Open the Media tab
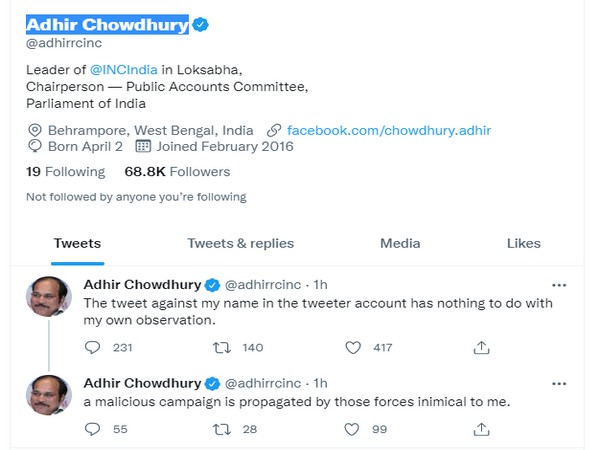Image resolution: width=600 pixels, height=450 pixels. (x=400, y=243)
